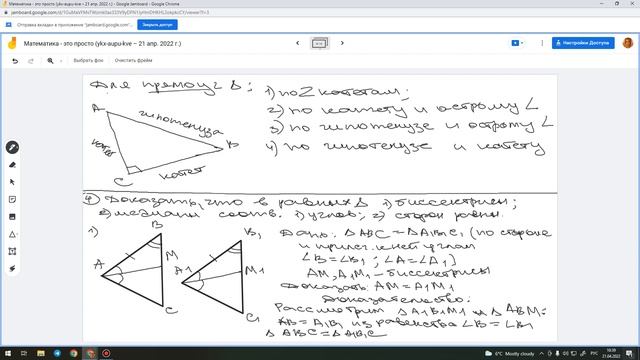The width and height of the screenshot is (640, 360).
Task: Click 'Закрыть доступ' to stop sharing
Action: pos(157,25)
